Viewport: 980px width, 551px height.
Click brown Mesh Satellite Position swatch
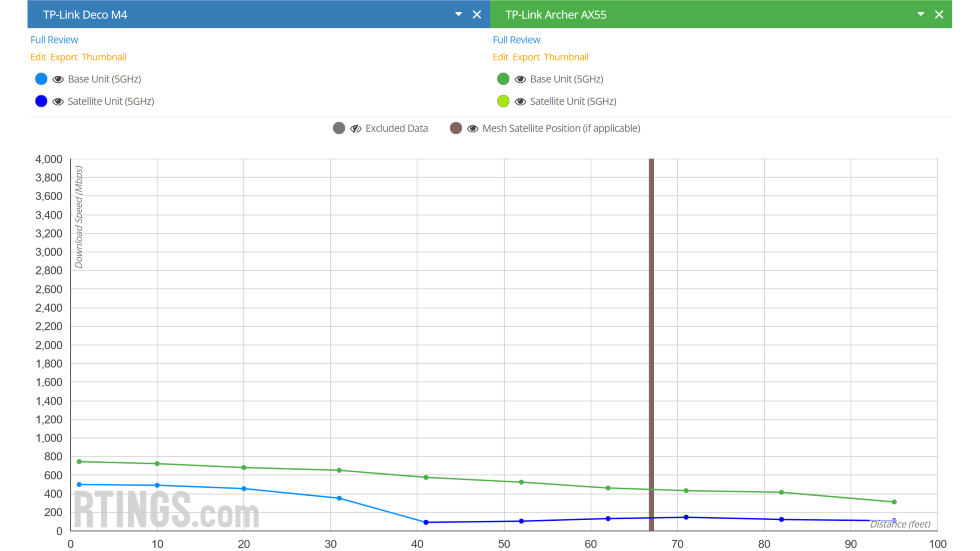pyautogui.click(x=456, y=128)
